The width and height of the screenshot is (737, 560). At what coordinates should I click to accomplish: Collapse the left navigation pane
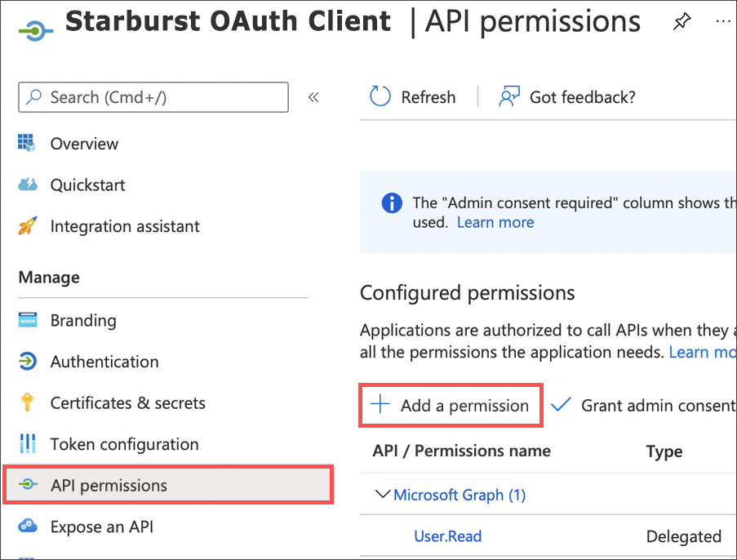[313, 96]
